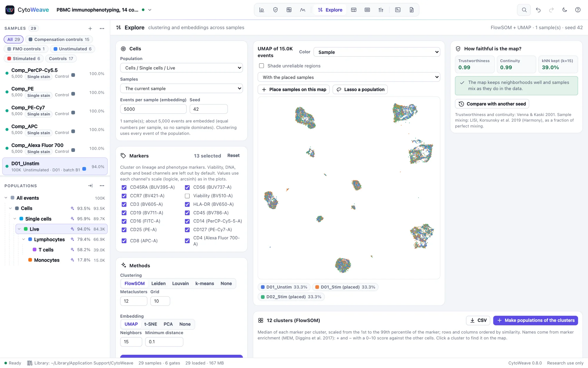The image size is (588, 368).
Task: Collapse the Lymphocytes tree node
Action: click(24, 239)
